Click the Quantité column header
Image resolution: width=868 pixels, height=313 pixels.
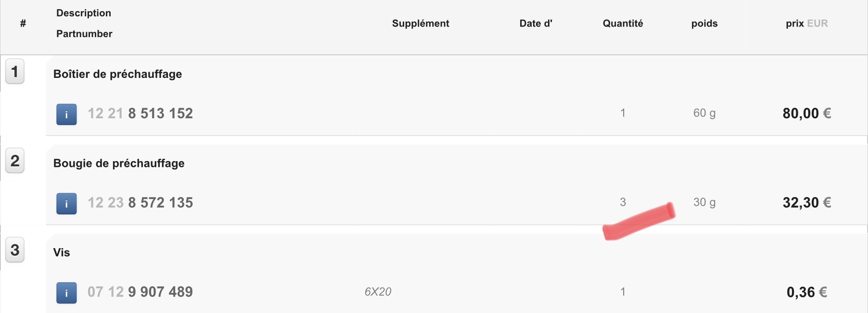pyautogui.click(x=623, y=24)
